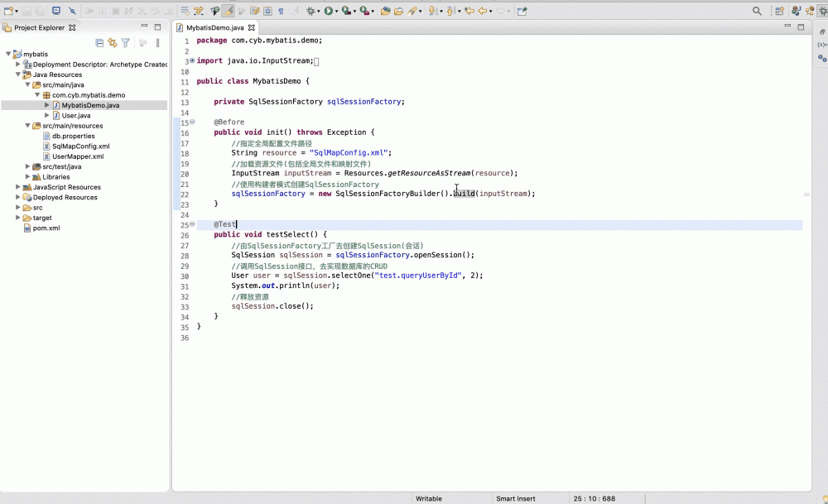Click the magnifier search icon in the top toolbar
Image resolution: width=828 pixels, height=504 pixels.
(757, 12)
